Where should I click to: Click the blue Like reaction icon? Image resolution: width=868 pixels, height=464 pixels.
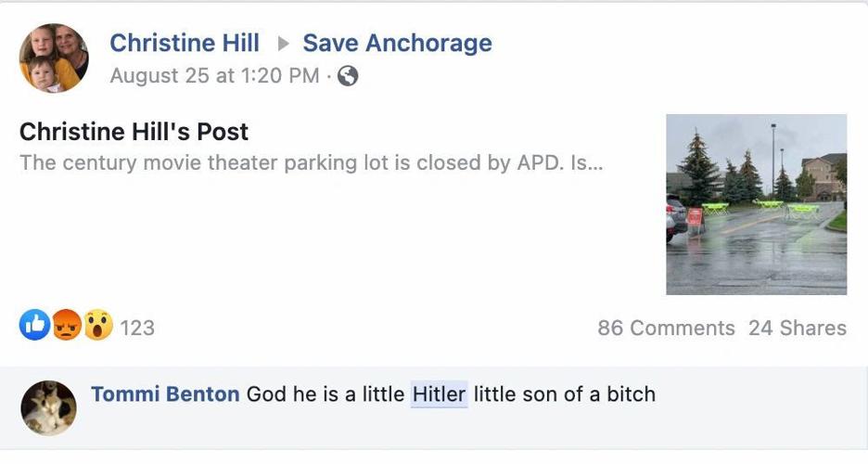coord(34,326)
